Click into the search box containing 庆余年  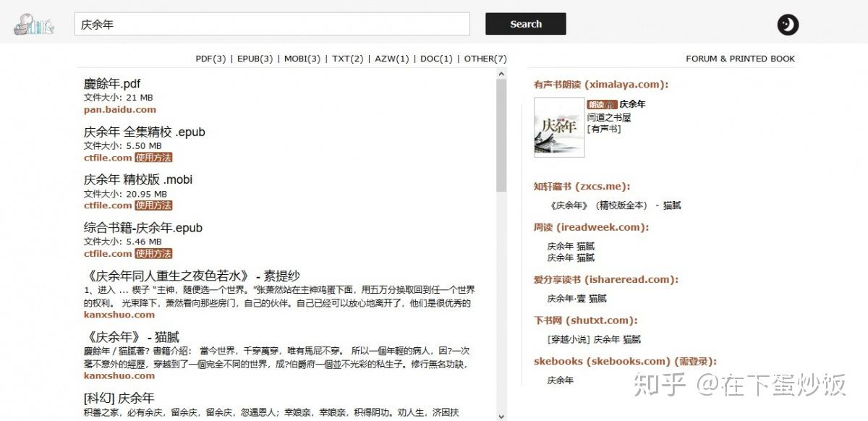click(272, 24)
